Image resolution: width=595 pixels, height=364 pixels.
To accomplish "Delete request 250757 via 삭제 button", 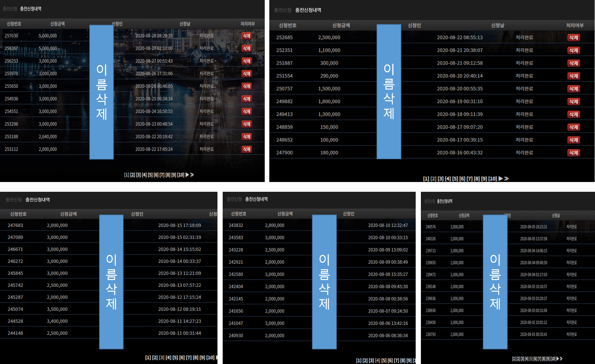I will click(573, 89).
